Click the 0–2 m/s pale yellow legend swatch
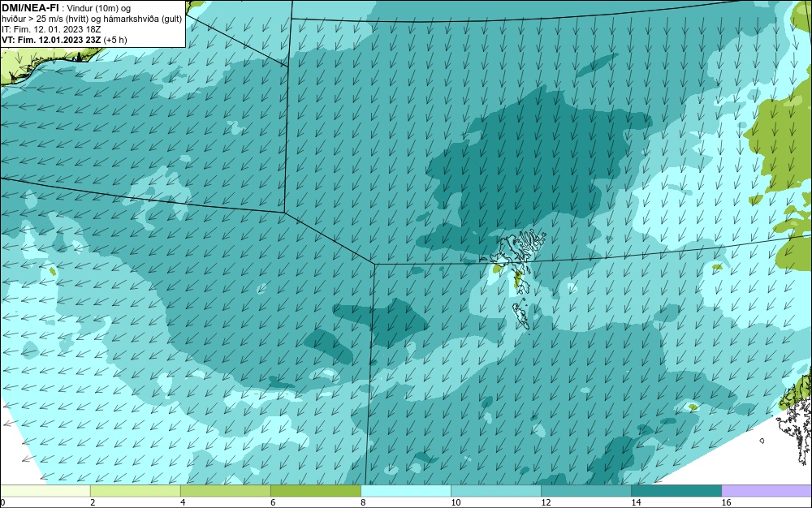Viewport: 812px width, 508px height. 45,491
